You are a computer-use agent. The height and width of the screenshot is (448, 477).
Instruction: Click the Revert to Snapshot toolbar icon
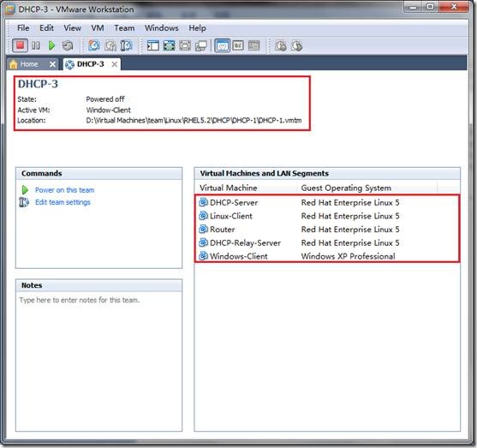[110, 45]
